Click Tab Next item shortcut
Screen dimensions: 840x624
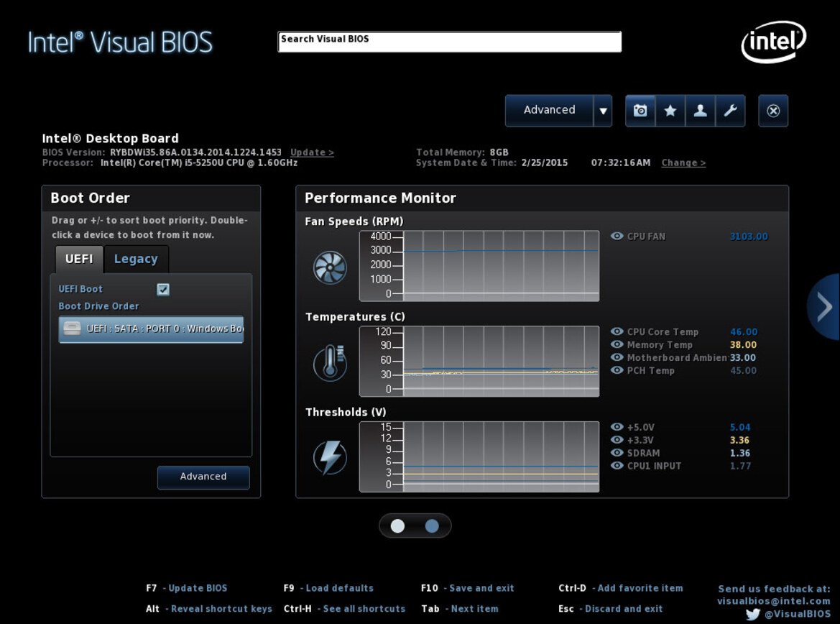tap(460, 608)
